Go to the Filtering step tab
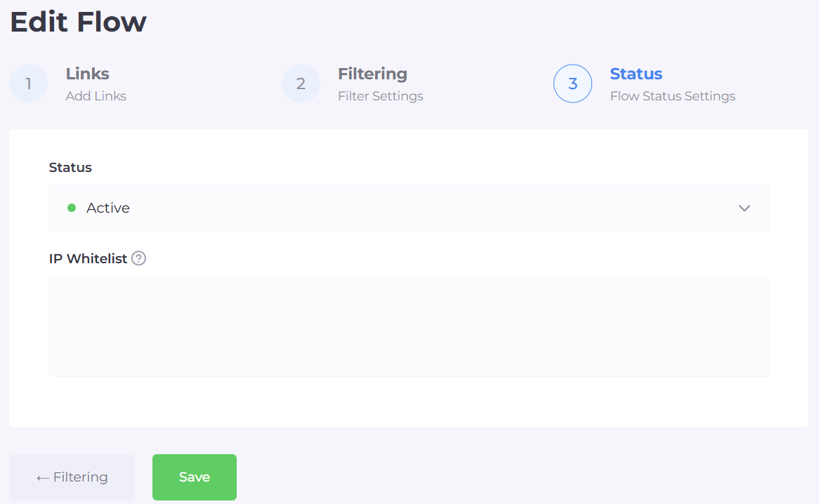819x504 pixels. pyautogui.click(x=372, y=74)
